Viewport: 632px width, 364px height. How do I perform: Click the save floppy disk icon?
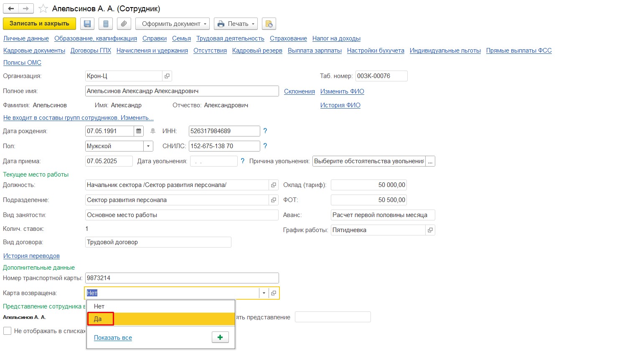(87, 24)
